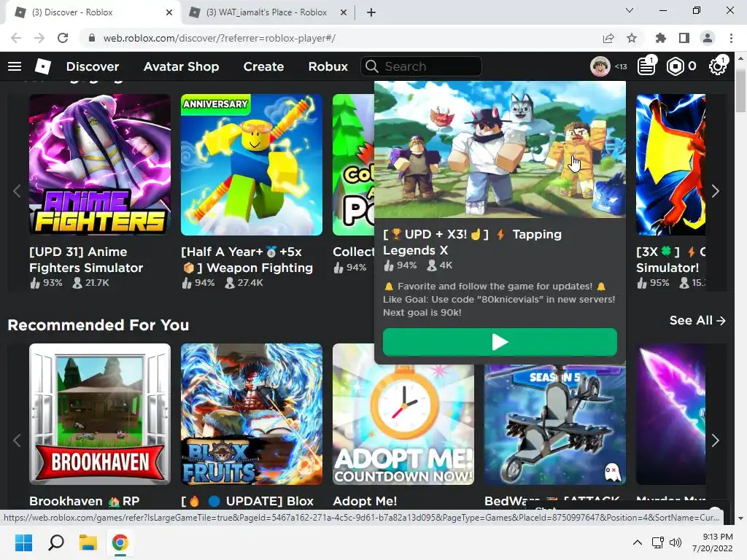The image size is (747, 560).
Task: Close the Discover - Roblox tab
Action: pyautogui.click(x=169, y=12)
